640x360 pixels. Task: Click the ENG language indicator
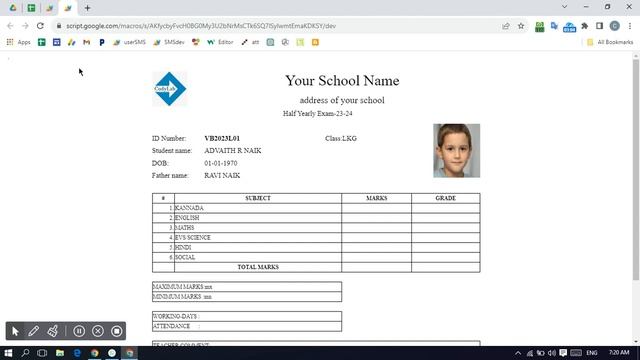point(592,353)
